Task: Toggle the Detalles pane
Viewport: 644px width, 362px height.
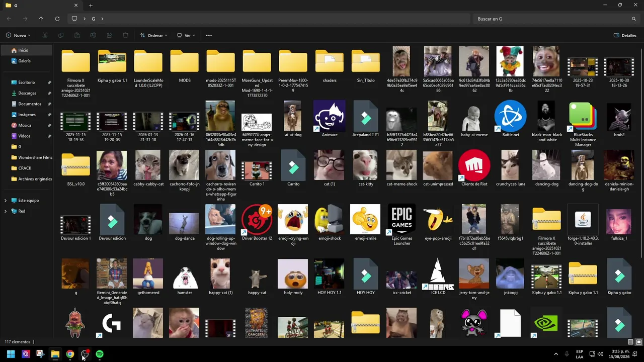Action: pyautogui.click(x=625, y=35)
